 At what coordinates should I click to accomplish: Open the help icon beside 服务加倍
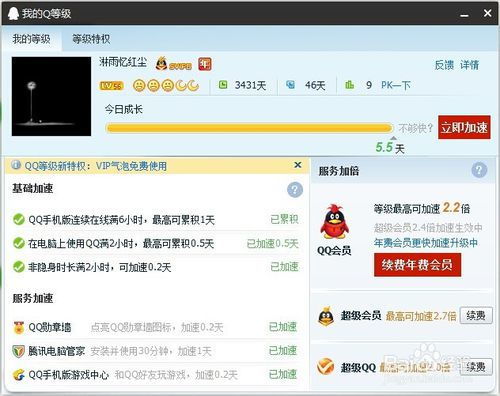tap(479, 170)
